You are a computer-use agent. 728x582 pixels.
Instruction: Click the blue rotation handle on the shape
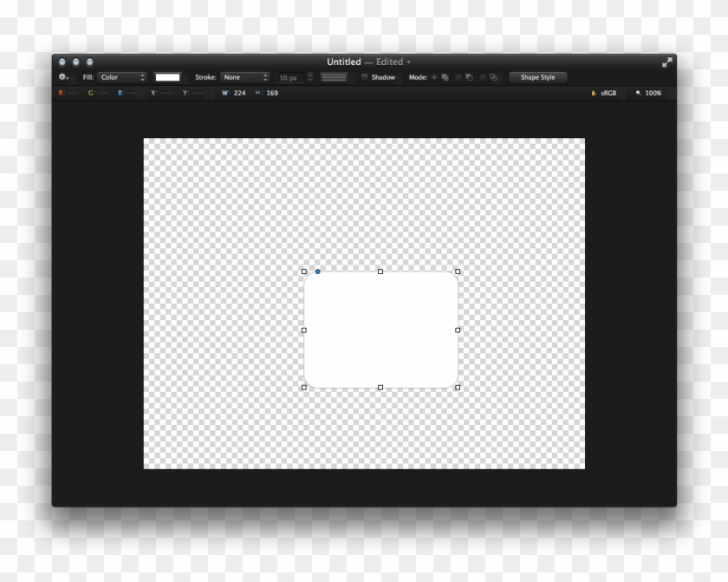click(x=316, y=271)
